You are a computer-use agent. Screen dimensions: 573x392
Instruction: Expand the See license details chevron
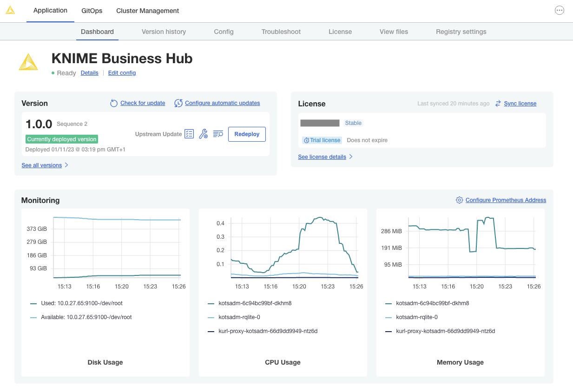tap(351, 157)
